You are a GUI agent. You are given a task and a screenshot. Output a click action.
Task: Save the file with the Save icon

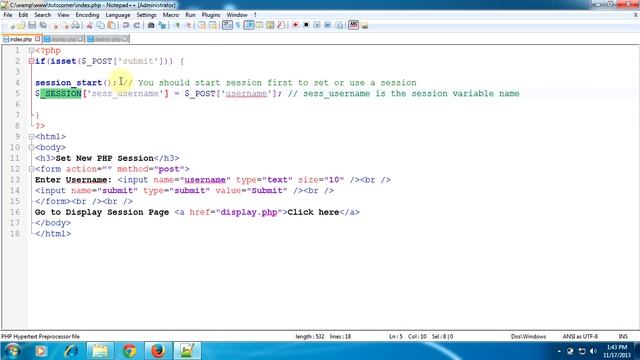point(32,25)
